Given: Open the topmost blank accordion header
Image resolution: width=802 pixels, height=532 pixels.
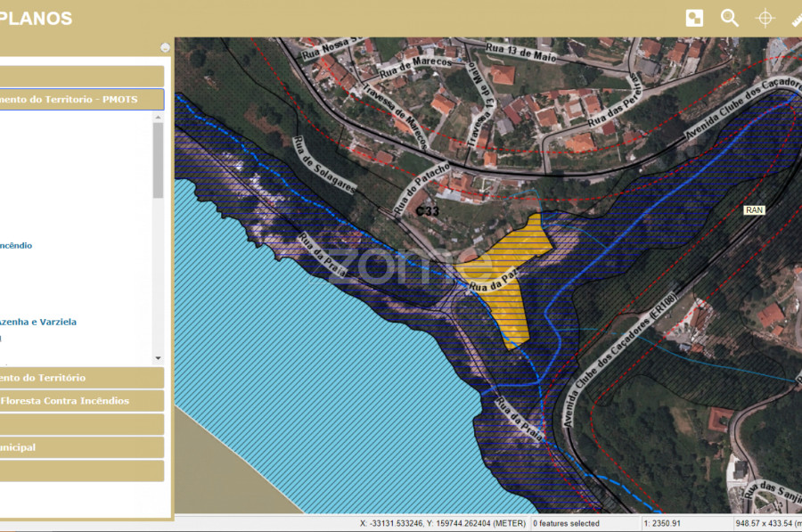Looking at the screenshot, I should 80,77.
